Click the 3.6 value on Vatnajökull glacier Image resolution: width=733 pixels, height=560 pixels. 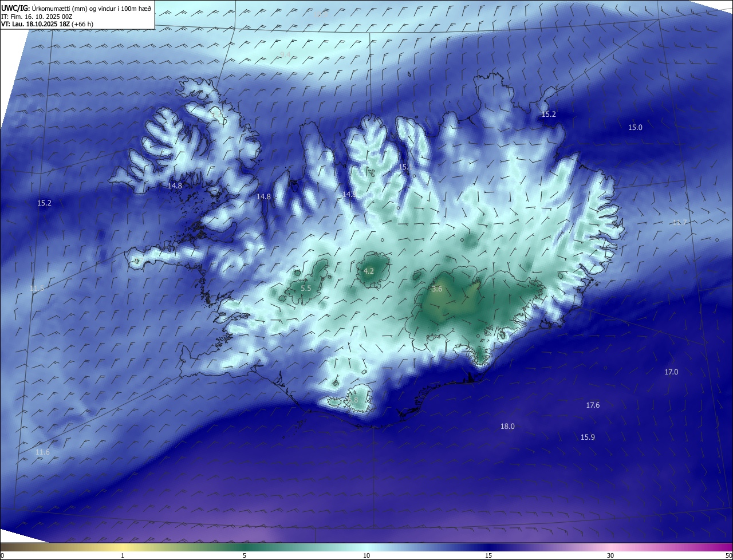[437, 289]
